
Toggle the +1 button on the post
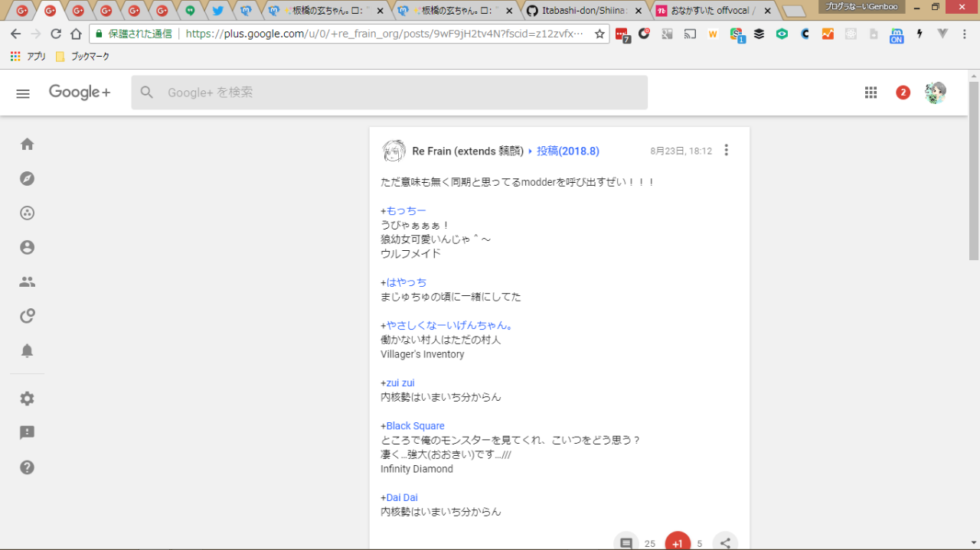tap(677, 542)
